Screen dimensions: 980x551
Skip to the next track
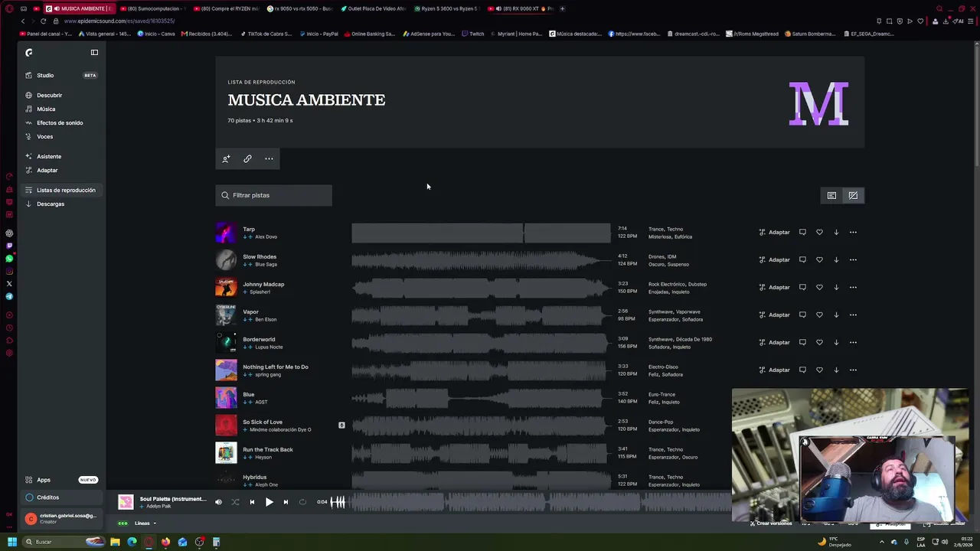pos(286,502)
